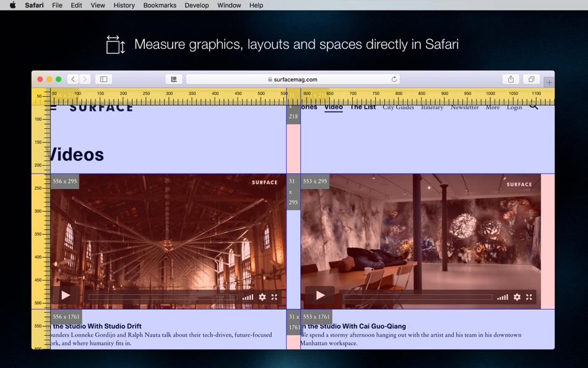Screen dimensions: 588x368
Task: Click the '556 x 1761' measurement label
Action: pyautogui.click(x=66, y=317)
